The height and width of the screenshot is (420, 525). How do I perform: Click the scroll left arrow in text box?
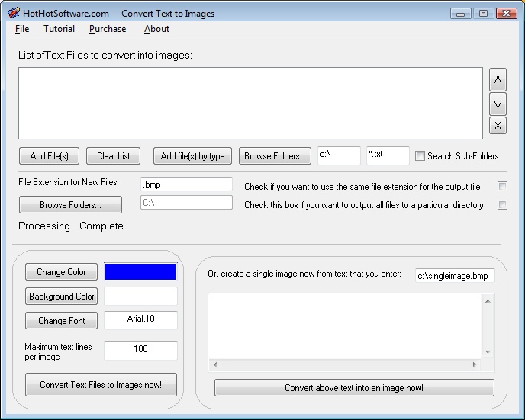215,364
